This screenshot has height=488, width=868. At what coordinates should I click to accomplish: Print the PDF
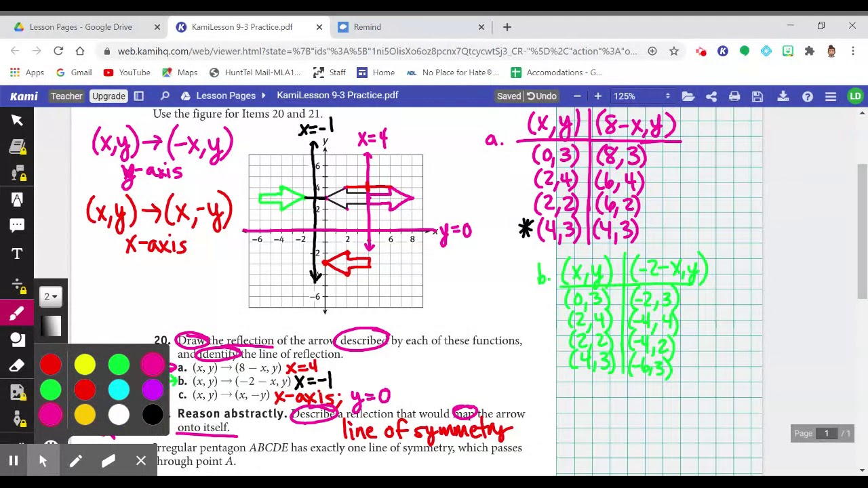click(734, 96)
